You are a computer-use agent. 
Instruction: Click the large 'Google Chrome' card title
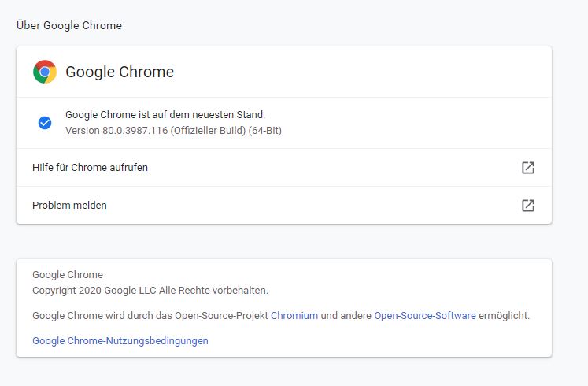(x=120, y=72)
